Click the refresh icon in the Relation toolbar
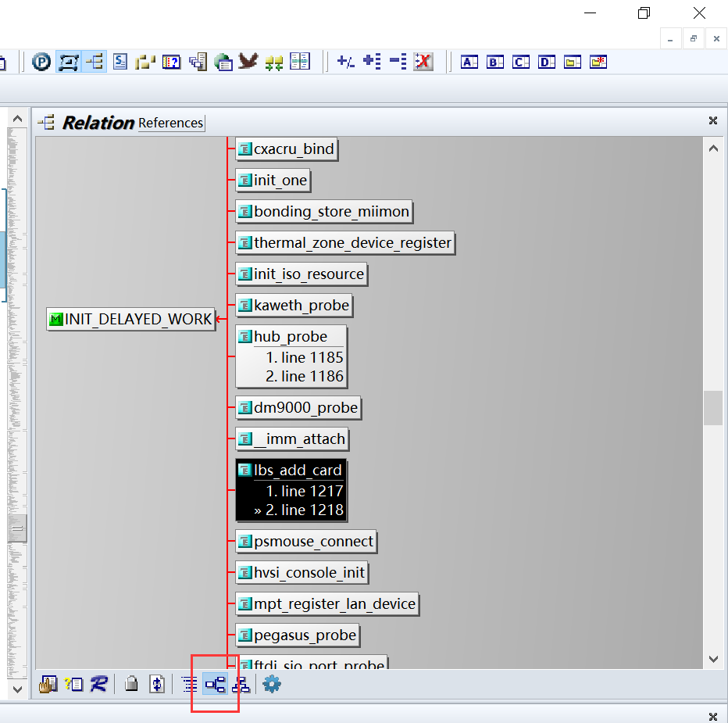Viewport: 728px width, 723px height. pos(156,684)
